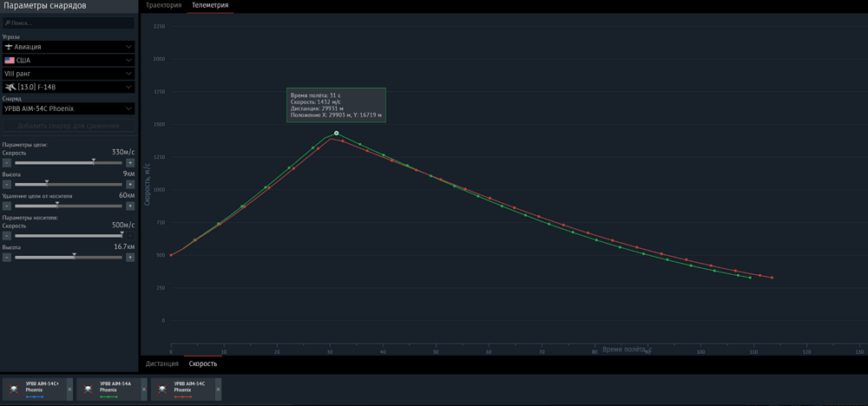Click the green line legend of AIM-54A
The image size is (868, 406).
tap(108, 397)
